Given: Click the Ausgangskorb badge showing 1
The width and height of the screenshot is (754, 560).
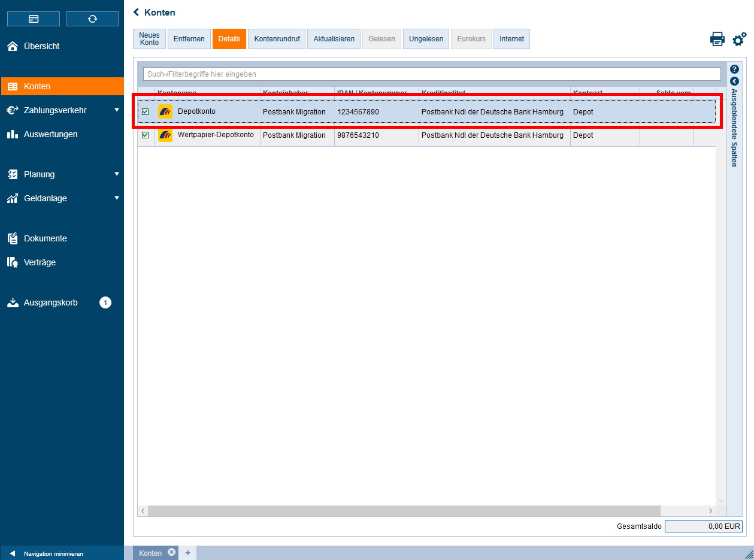Looking at the screenshot, I should [105, 302].
